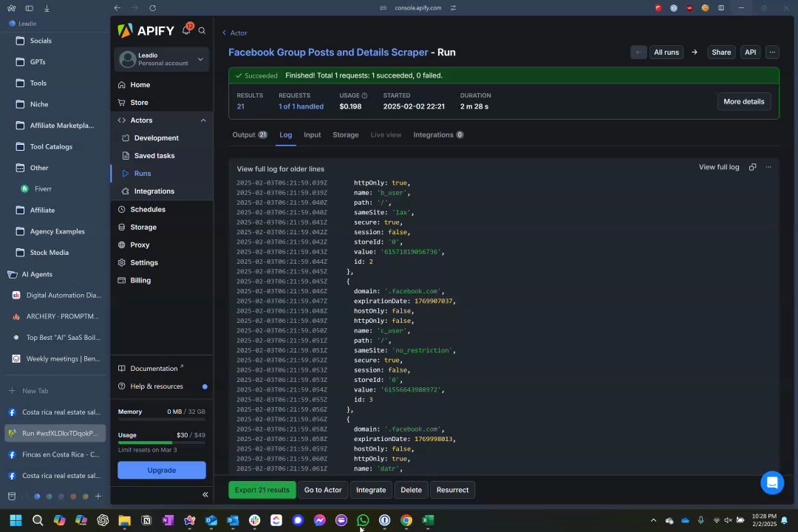The image size is (798, 532).
Task: Open Chrome from the taskbar
Action: pyautogui.click(x=406, y=519)
